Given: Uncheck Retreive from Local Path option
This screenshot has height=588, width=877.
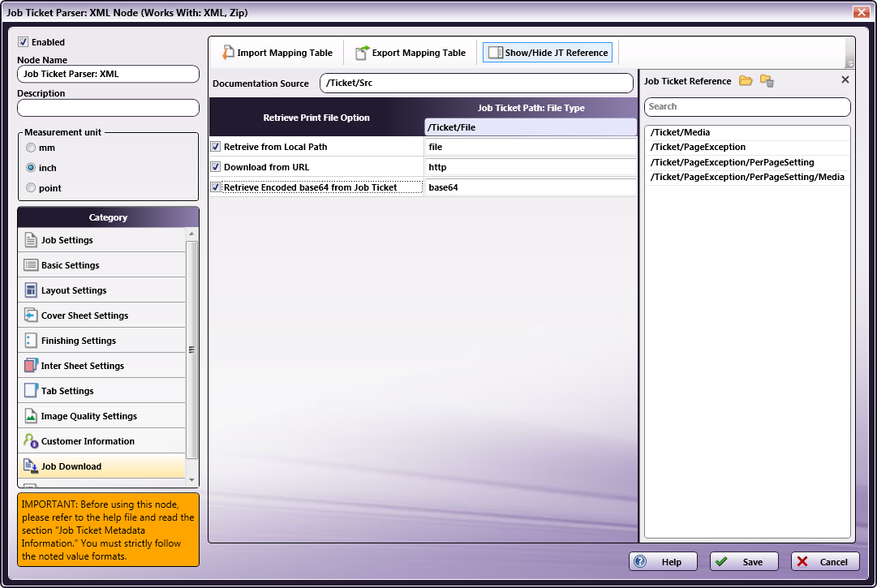Looking at the screenshot, I should pyautogui.click(x=215, y=147).
